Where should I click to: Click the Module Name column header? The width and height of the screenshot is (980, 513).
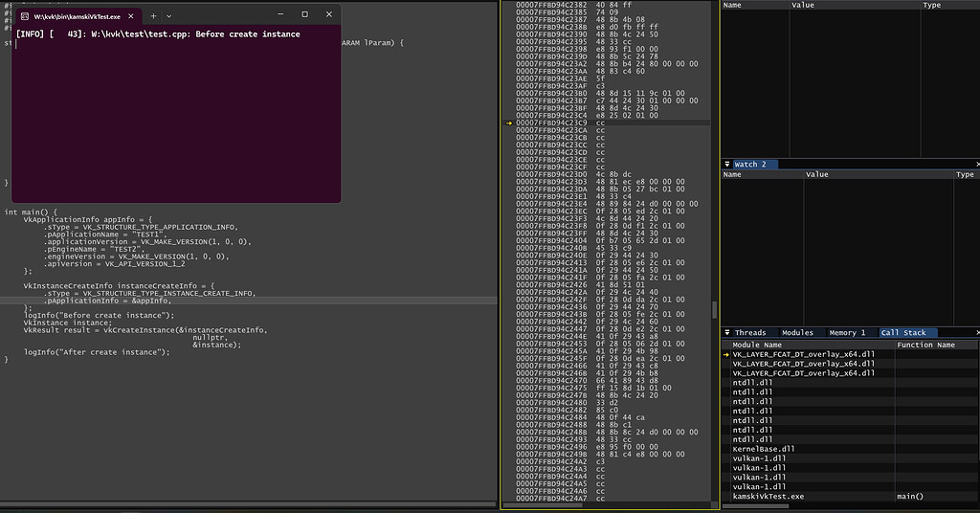757,345
